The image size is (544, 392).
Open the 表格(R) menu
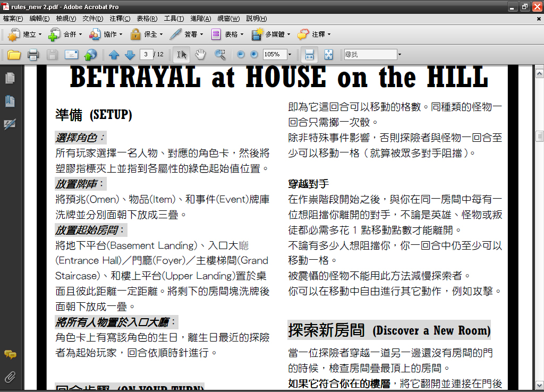pyautogui.click(x=147, y=19)
